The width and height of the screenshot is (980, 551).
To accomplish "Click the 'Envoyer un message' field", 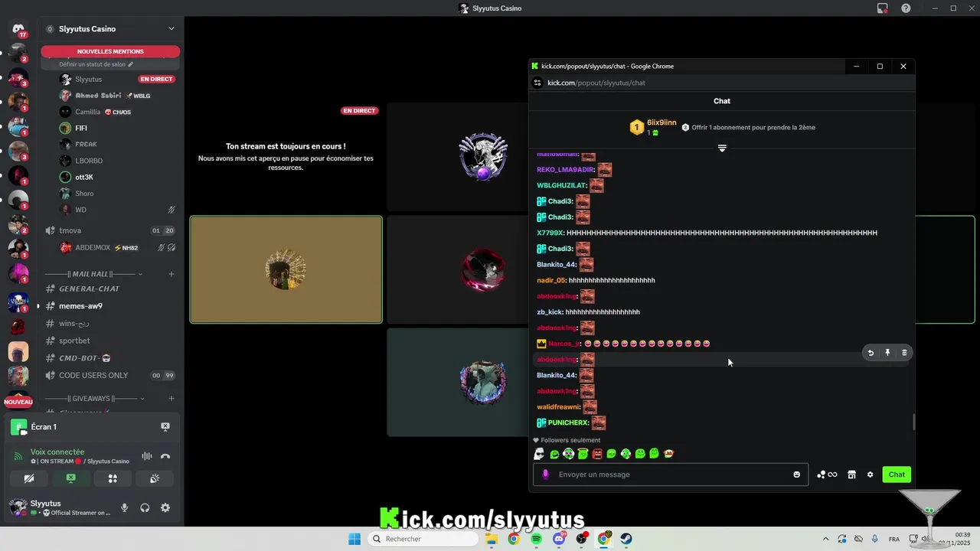I will pyautogui.click(x=671, y=474).
